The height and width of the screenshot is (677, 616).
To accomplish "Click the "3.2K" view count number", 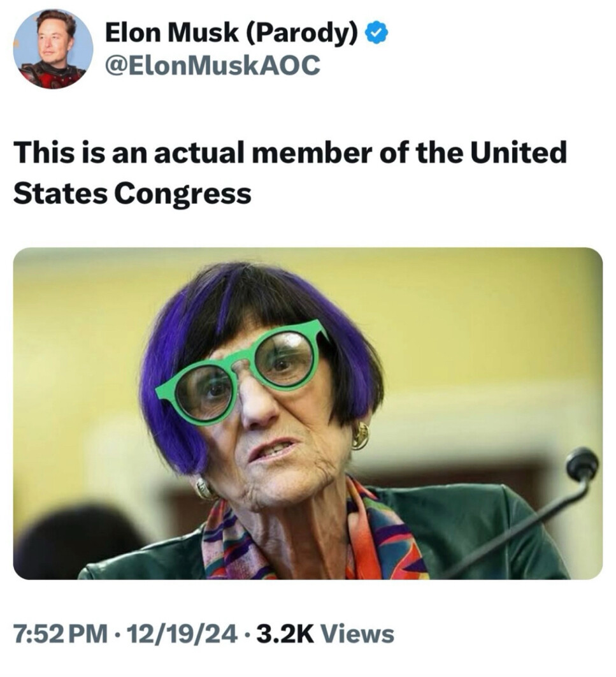I will click(277, 634).
